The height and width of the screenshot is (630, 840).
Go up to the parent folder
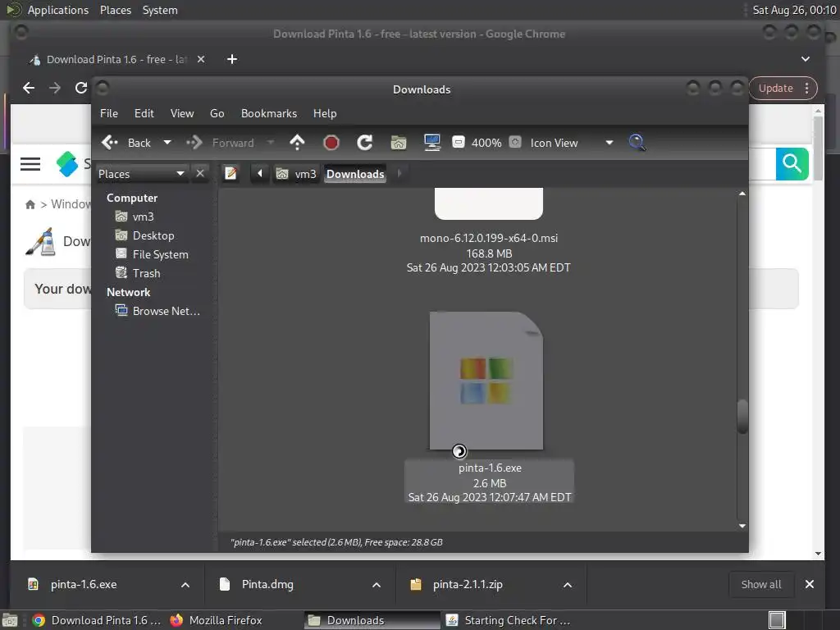click(x=297, y=143)
